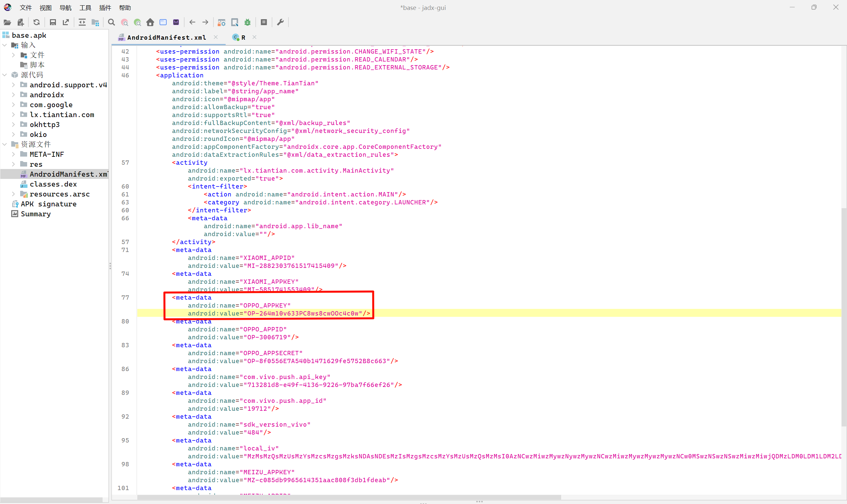
Task: Open AndroidManifest via purple M icon
Action: pyautogui.click(x=176, y=22)
